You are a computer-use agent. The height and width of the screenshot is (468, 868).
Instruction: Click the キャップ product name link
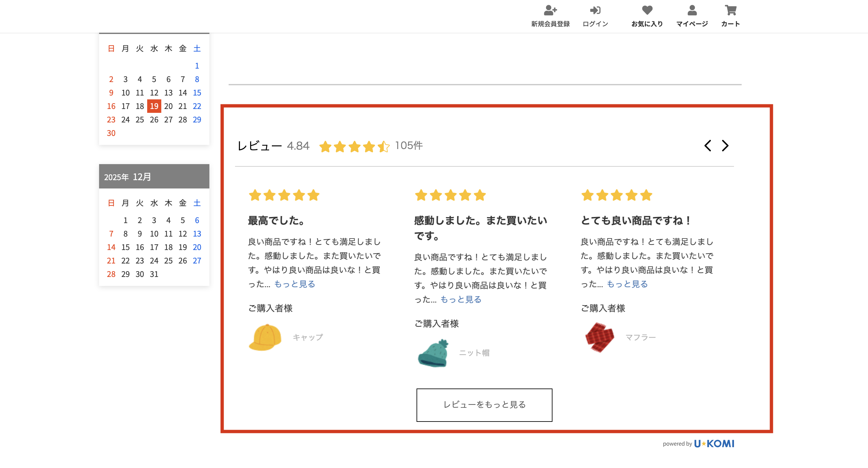point(308,337)
